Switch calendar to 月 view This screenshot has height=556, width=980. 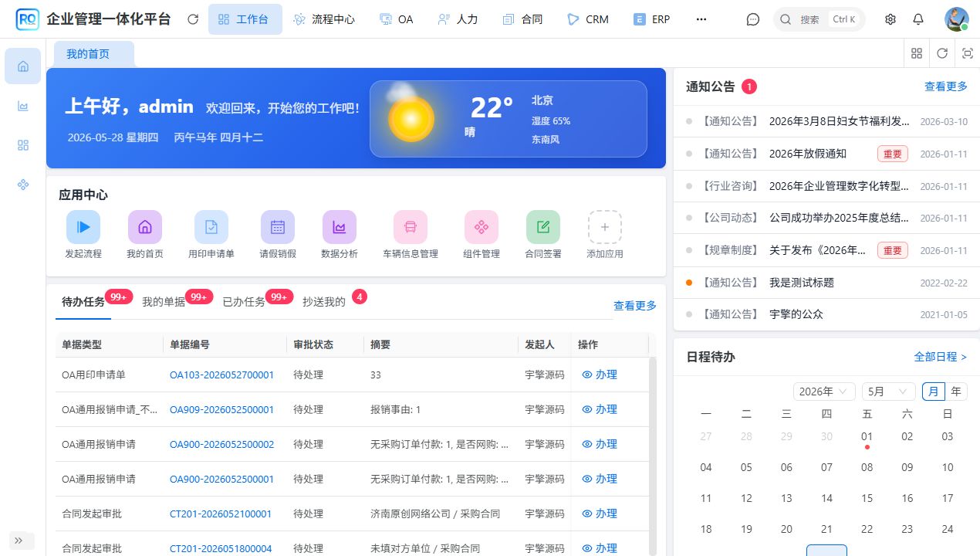934,392
